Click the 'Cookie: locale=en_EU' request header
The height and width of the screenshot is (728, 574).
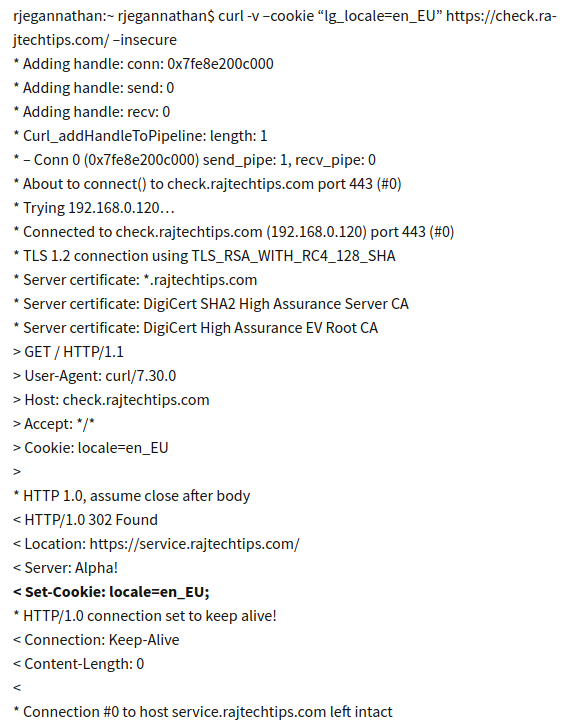click(91, 448)
